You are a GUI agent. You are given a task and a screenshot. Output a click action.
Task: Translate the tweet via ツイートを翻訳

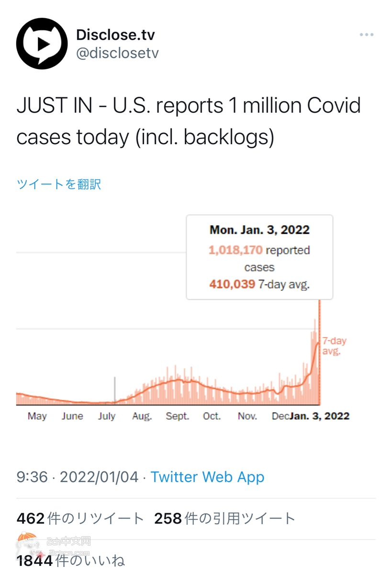coord(59,184)
